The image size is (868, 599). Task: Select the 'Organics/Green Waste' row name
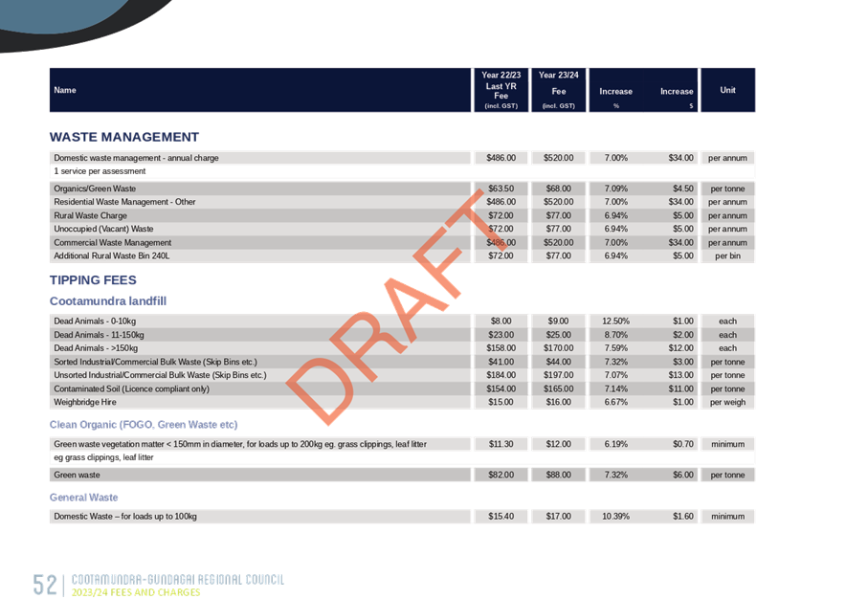pos(95,189)
